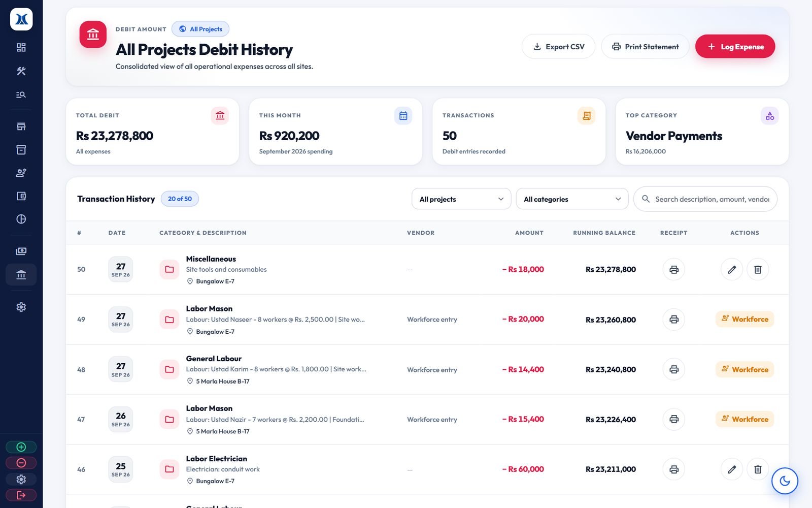Viewport: 812px width, 508px height.
Task: Expand the All projects filter dropdown
Action: click(461, 199)
